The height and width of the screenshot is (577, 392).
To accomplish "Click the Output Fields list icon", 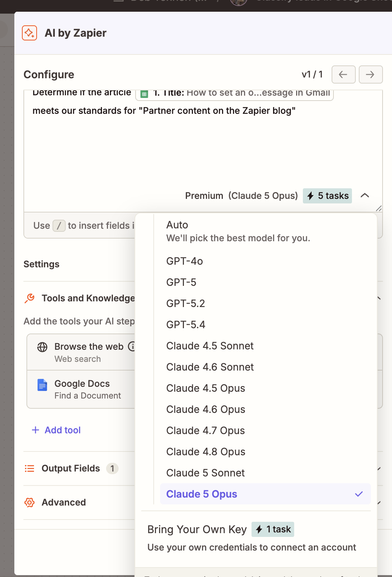I will 29,468.
